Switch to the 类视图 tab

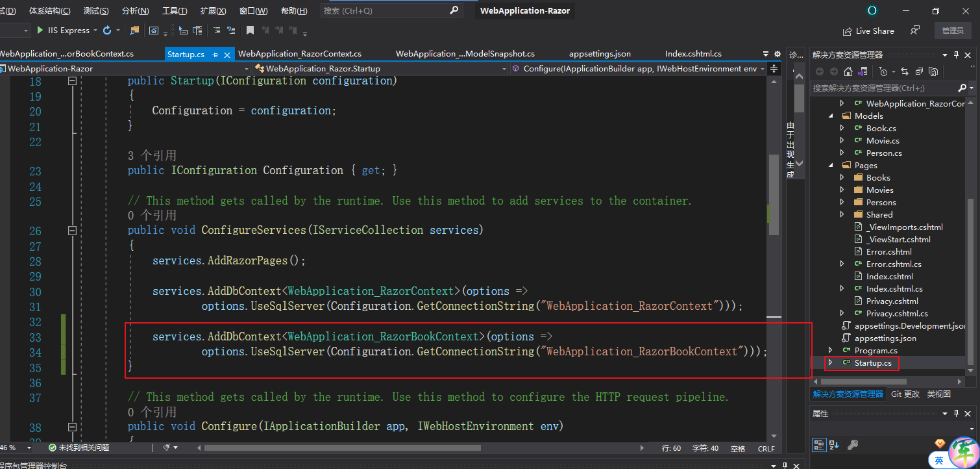coord(938,394)
